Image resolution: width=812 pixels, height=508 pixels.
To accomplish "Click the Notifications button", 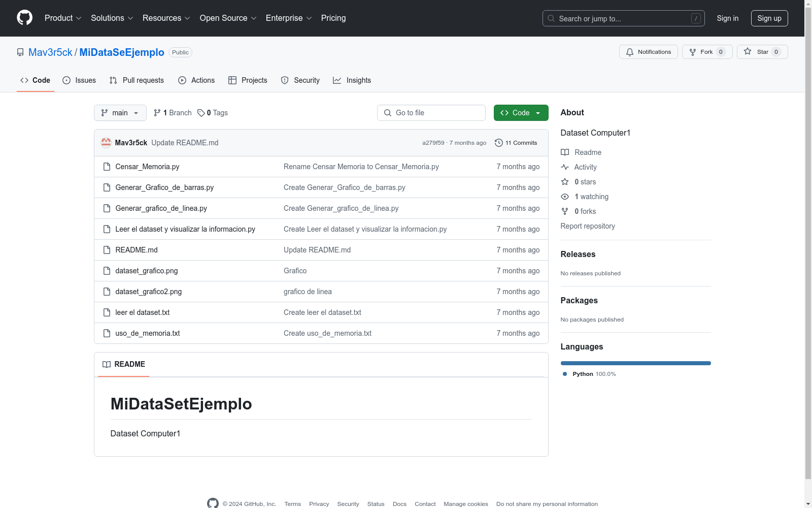I will pos(649,52).
